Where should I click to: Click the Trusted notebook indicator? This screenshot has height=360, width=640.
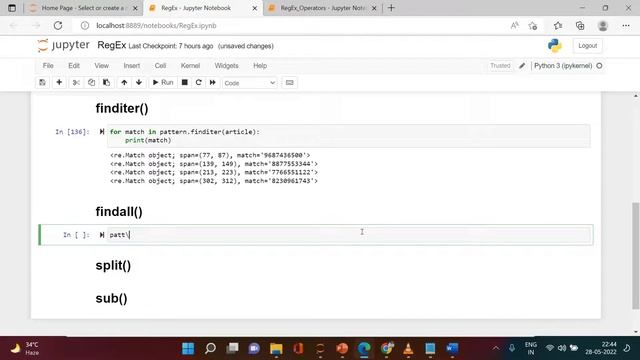(500, 66)
